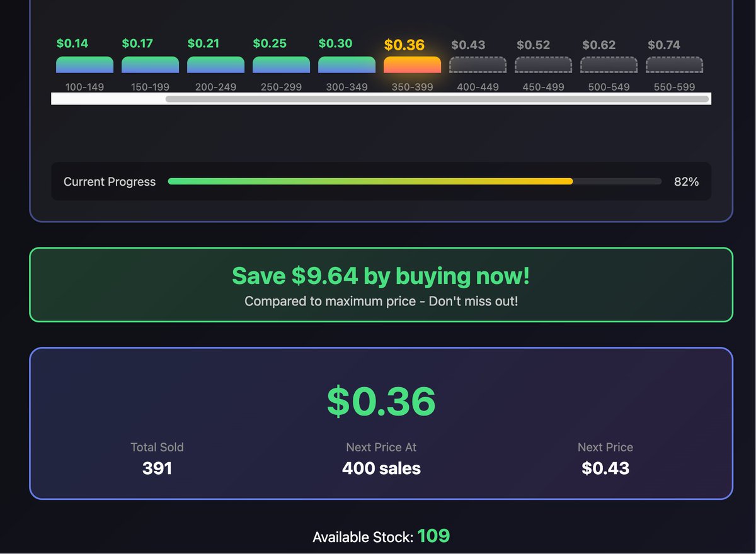Click the Total Sold value 391
Viewport: 756px width, 554px height.
point(157,468)
